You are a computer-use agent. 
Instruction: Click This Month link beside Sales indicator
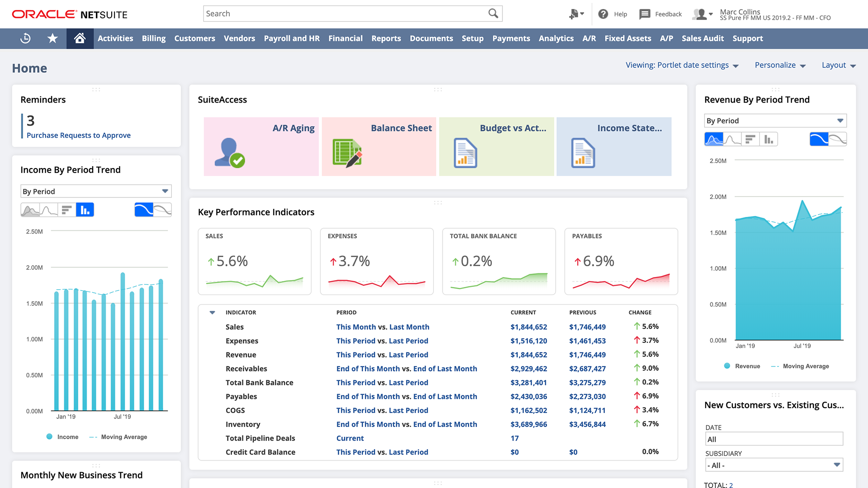[x=355, y=327]
